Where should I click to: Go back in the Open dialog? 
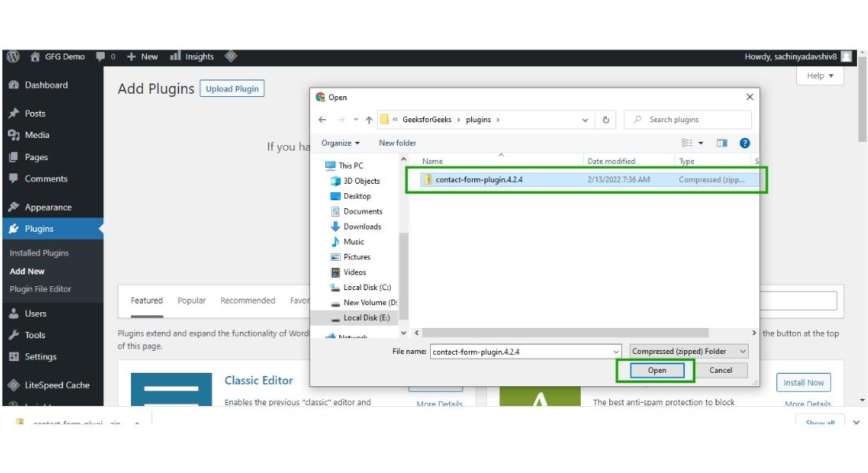(322, 120)
